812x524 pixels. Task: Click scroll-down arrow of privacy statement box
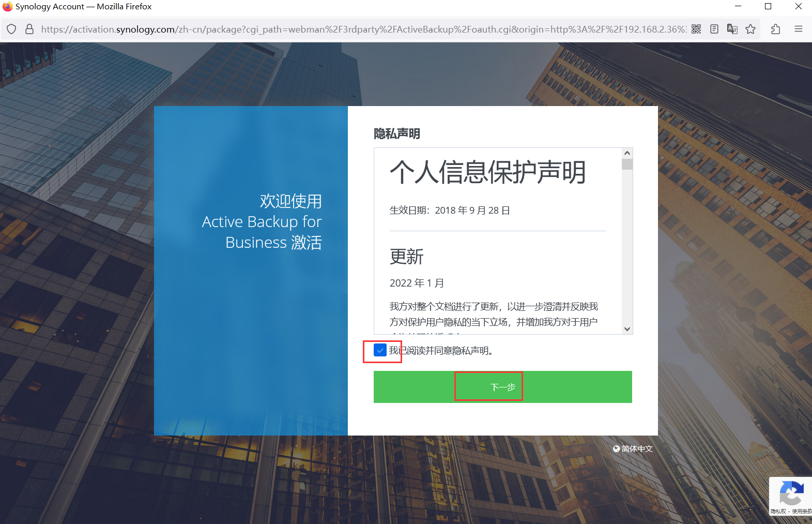[x=627, y=329]
